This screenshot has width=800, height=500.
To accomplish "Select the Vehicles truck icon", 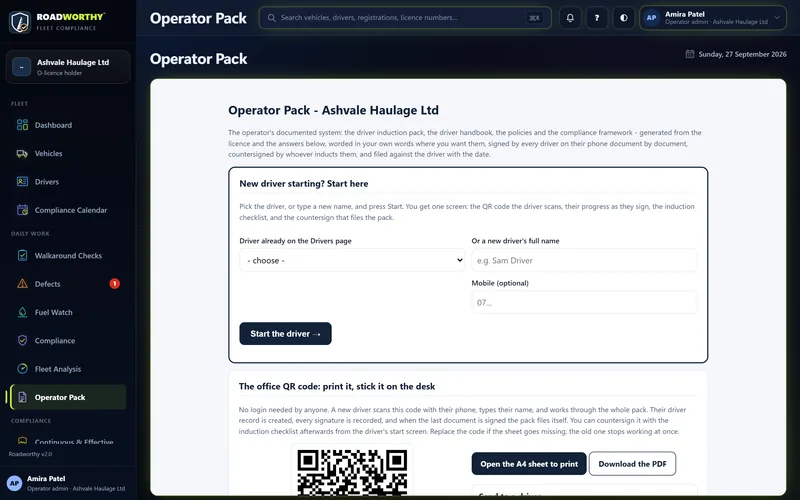I will pos(22,154).
